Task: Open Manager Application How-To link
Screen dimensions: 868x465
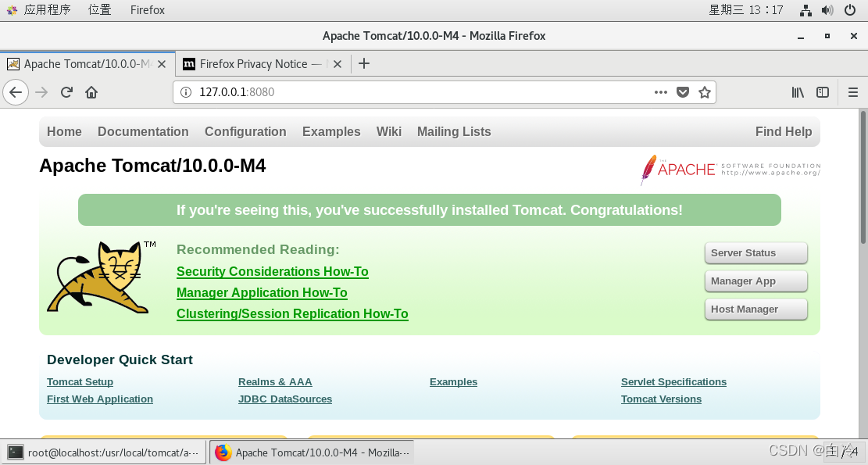Action: pos(262,293)
